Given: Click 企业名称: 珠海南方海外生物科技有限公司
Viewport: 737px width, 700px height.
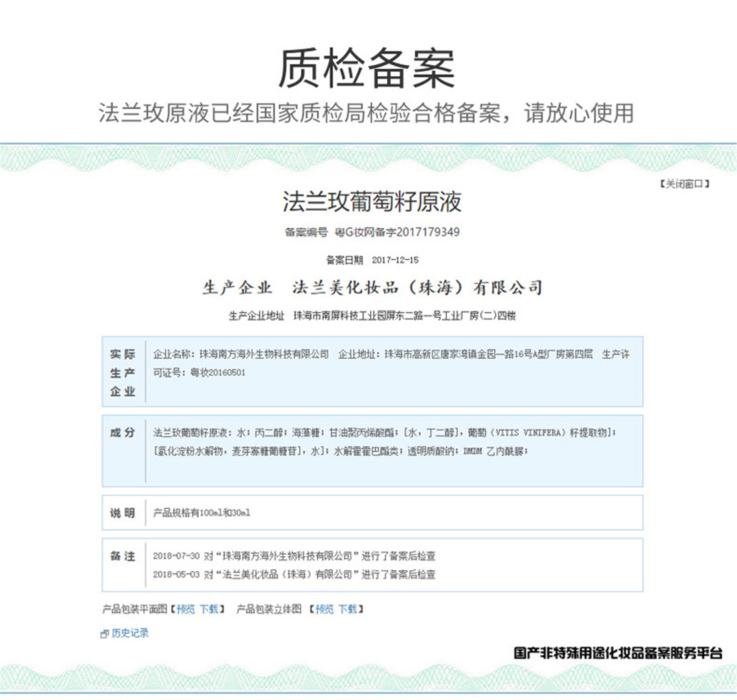Looking at the screenshot, I should tap(241, 354).
